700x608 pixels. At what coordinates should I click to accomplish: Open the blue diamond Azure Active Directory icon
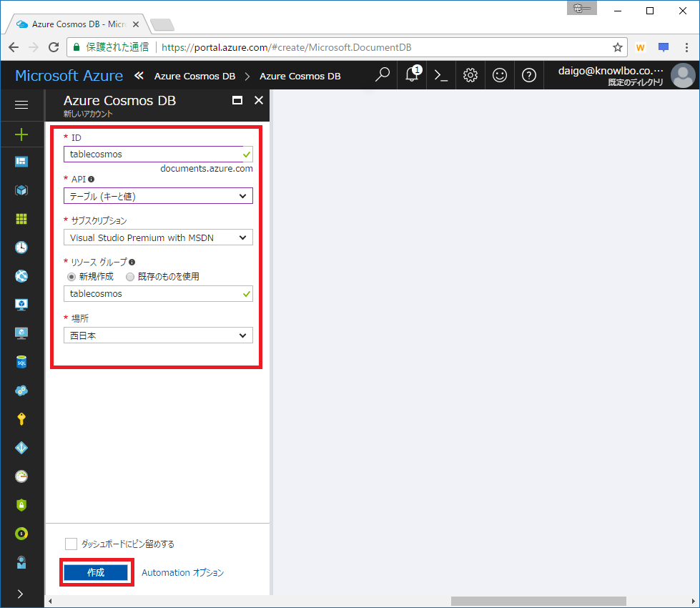21,448
